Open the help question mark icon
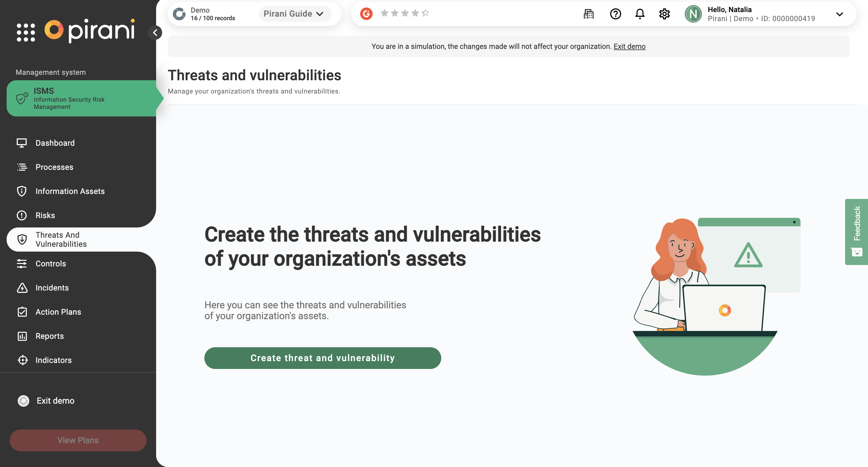The width and height of the screenshot is (868, 467). 615,14
